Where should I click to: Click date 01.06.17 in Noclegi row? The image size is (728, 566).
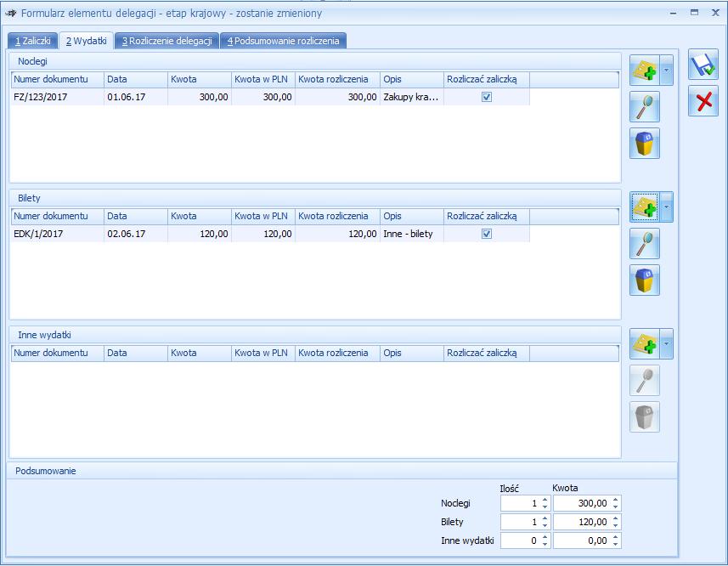[x=136, y=97]
